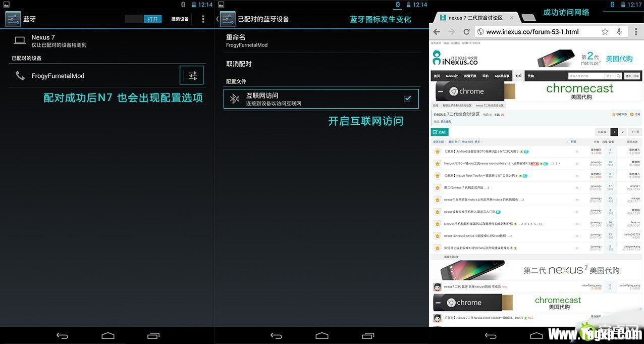
Task: Open a new Chrome tab
Action: (528, 18)
